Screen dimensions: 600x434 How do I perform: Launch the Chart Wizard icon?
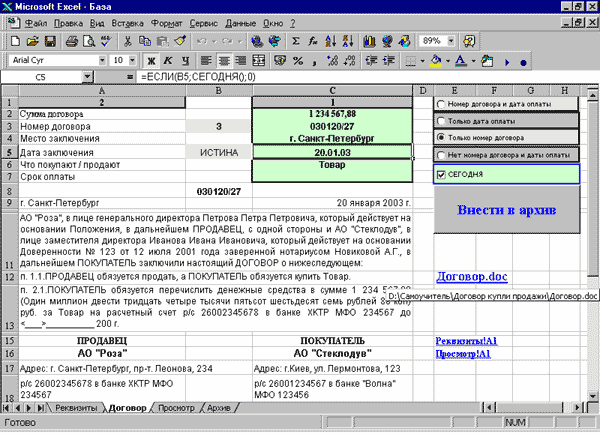click(369, 41)
